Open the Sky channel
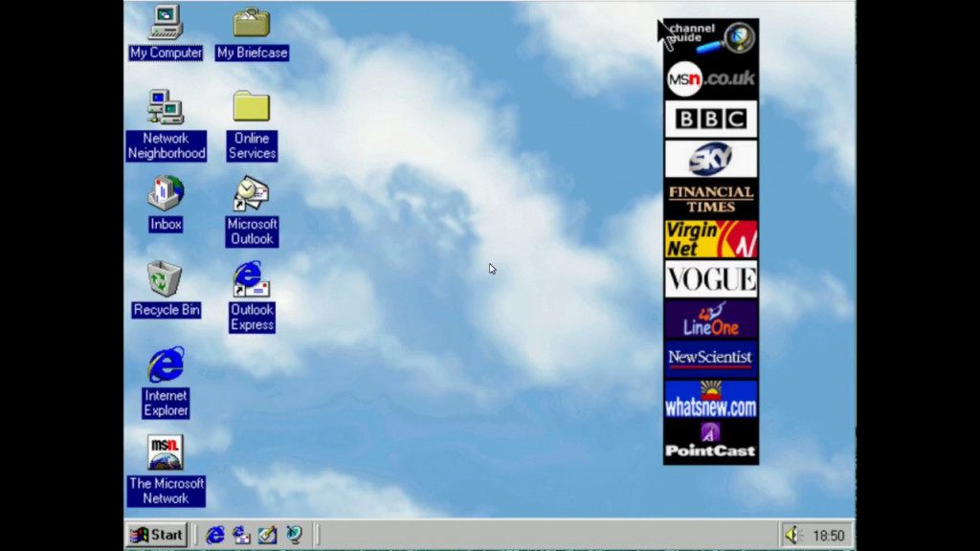980x551 pixels. (x=711, y=159)
